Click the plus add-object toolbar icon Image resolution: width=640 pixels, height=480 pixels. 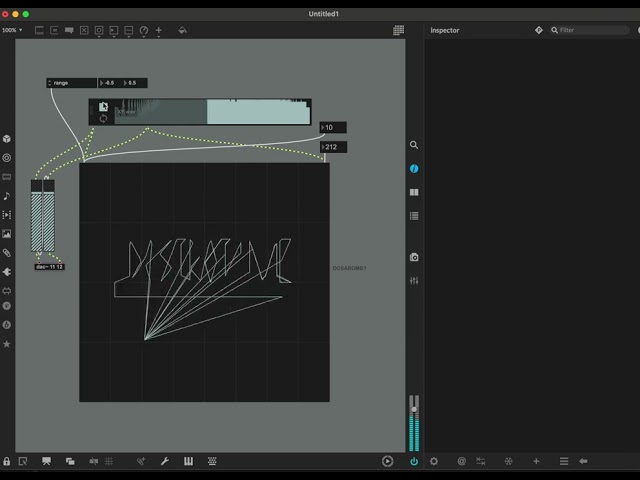tap(158, 30)
